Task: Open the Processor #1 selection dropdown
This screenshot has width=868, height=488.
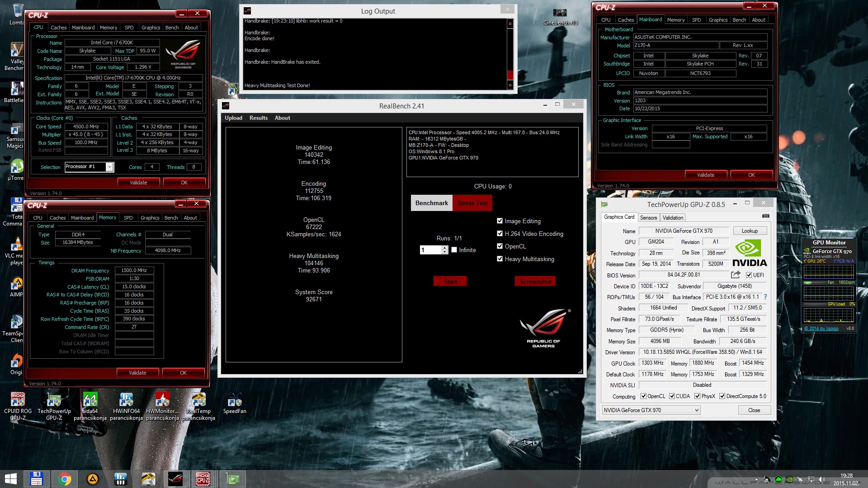Action: (109, 167)
